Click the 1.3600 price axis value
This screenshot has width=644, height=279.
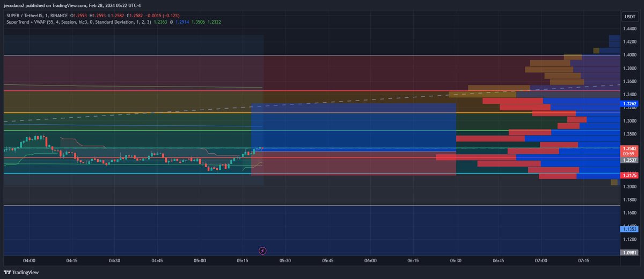(x=629, y=81)
